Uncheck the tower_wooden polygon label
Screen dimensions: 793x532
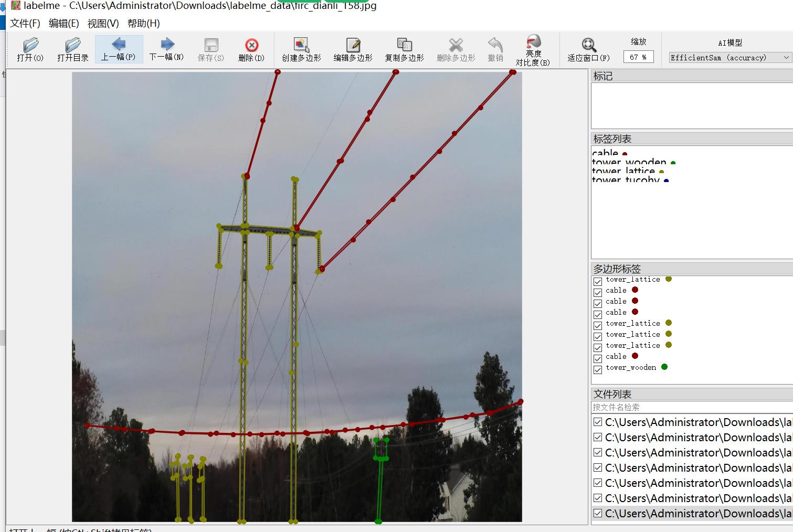tap(598, 370)
